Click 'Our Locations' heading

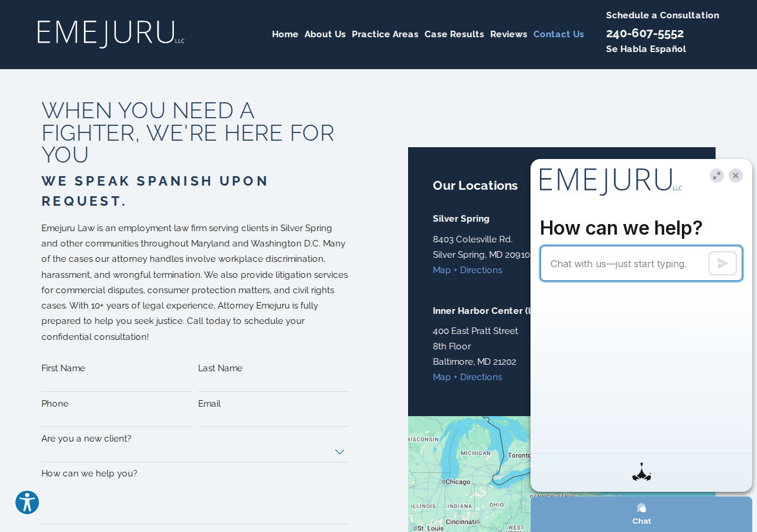(475, 186)
